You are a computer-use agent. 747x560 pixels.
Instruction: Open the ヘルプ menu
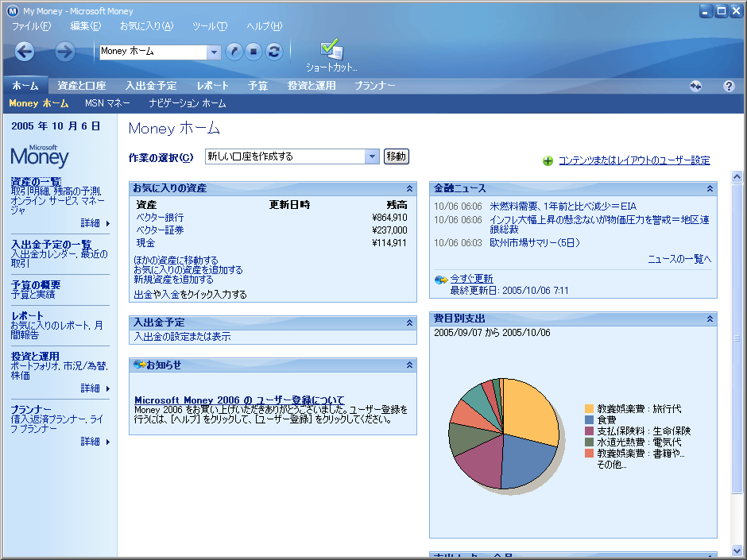(265, 26)
